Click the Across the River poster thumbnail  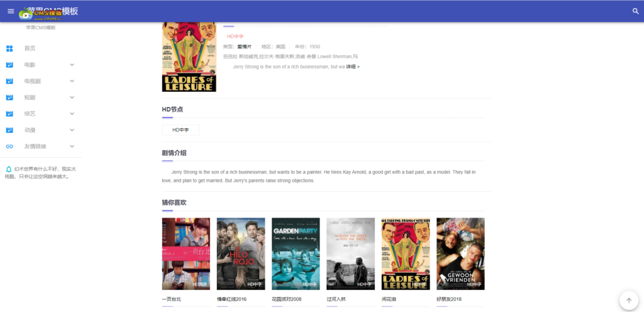(351, 253)
